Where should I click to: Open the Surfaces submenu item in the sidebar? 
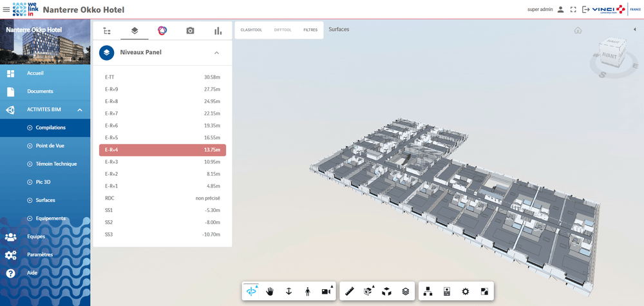point(45,200)
